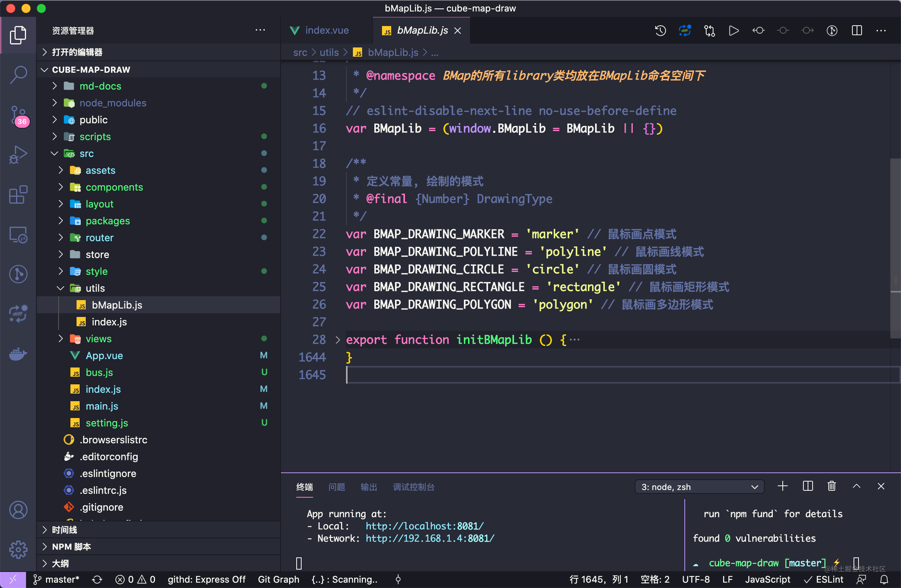901x588 pixels.
Task: Switch to the 问题 panel tab
Action: (336, 487)
